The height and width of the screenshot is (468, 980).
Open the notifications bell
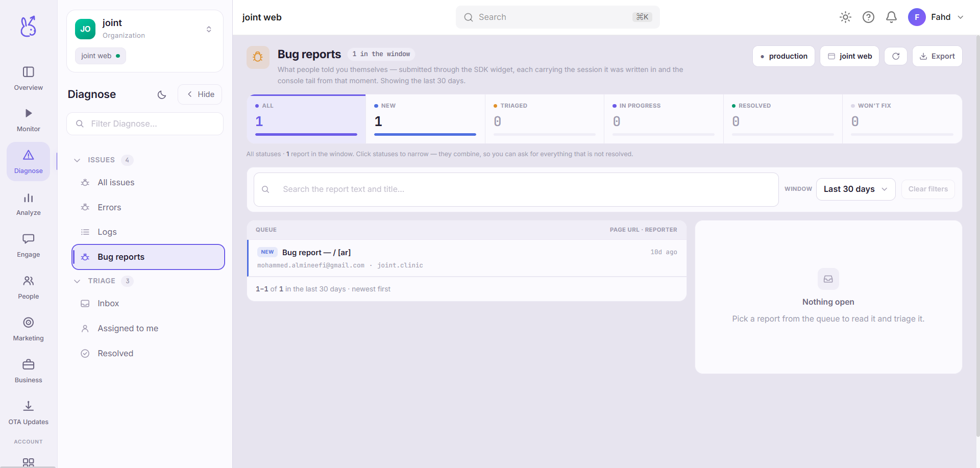(891, 17)
